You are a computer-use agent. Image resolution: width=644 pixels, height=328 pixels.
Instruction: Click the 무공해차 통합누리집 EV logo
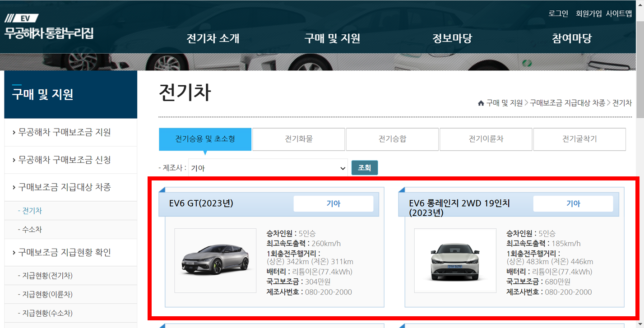49,27
